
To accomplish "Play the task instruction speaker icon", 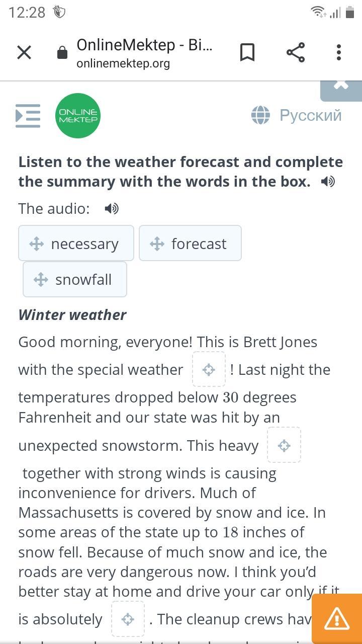I will [x=328, y=182].
